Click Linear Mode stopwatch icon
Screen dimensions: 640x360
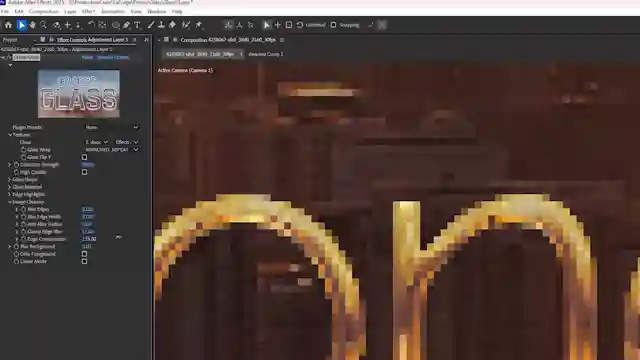pos(16,262)
